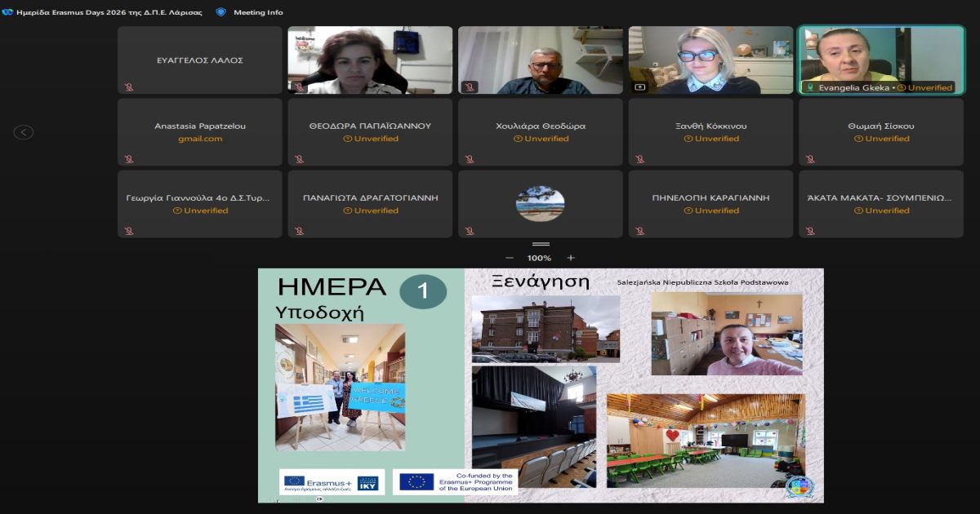Click the Υποδοχή subtitle on slide
This screenshot has height=514, width=980.
319,312
